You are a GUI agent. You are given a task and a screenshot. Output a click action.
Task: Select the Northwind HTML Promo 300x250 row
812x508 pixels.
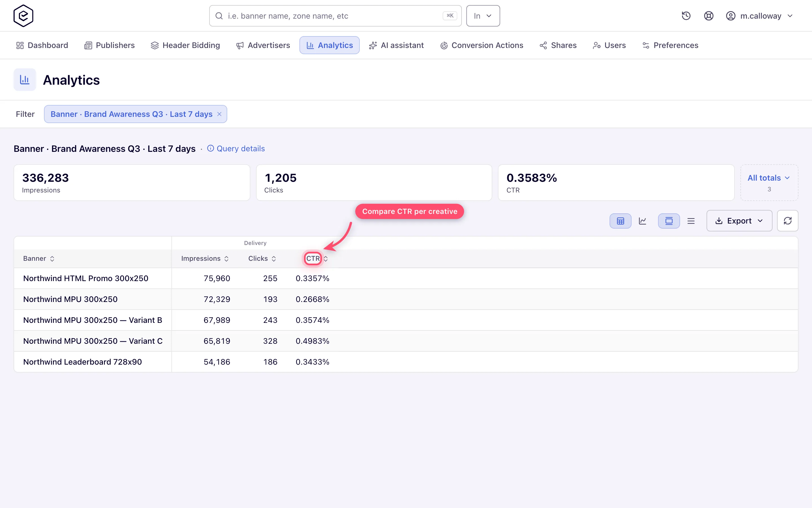pyautogui.click(x=406, y=279)
